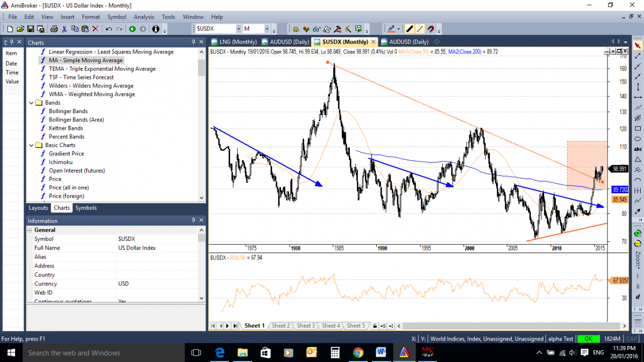Click the Copy icon in toolbar

tap(74, 29)
